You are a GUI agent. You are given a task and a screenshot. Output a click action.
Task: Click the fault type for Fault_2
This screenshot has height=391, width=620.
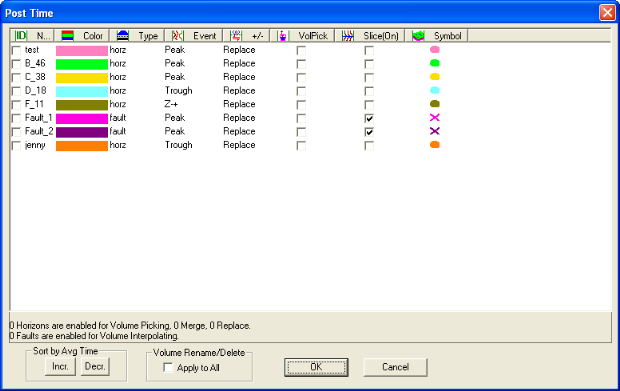pyautogui.click(x=118, y=131)
